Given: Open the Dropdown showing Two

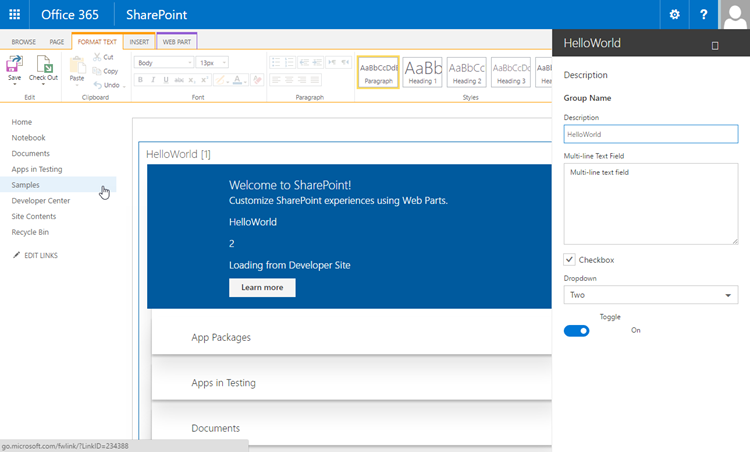Looking at the screenshot, I should 651,295.
